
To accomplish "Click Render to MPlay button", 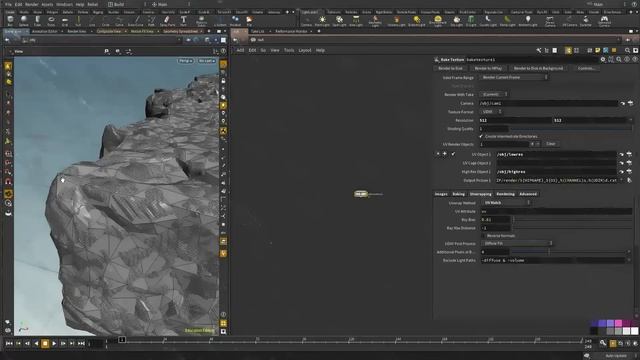I will pyautogui.click(x=488, y=68).
